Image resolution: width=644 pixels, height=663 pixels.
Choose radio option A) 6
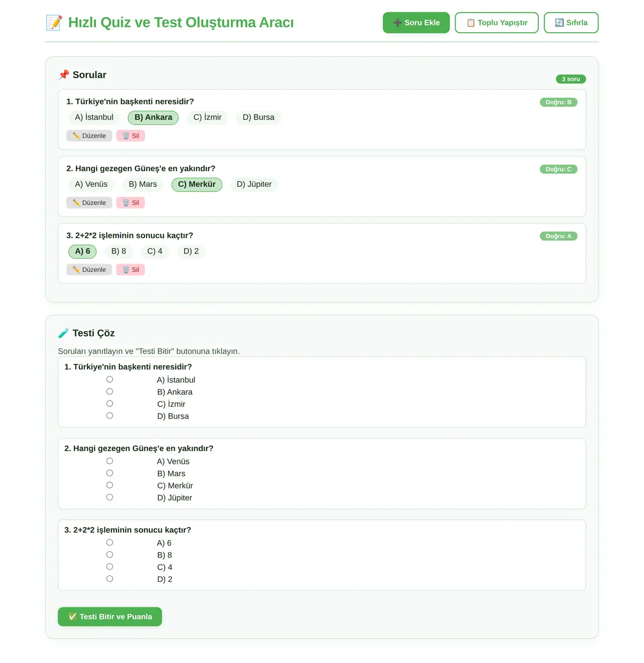109,543
